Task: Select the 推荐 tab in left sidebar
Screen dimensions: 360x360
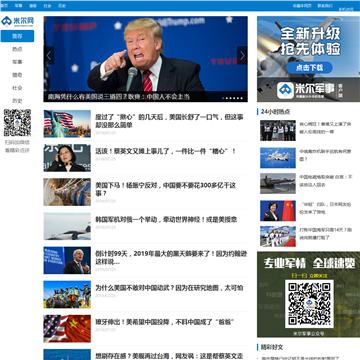Action: 17,36
